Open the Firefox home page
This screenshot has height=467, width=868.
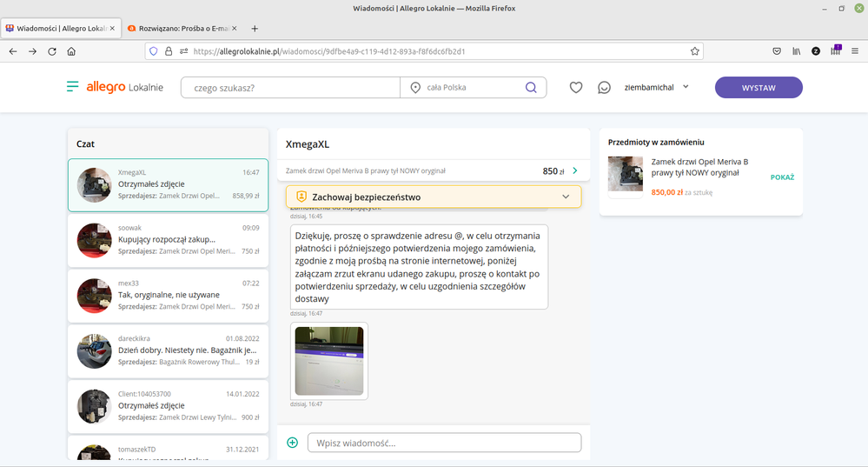[x=71, y=51]
